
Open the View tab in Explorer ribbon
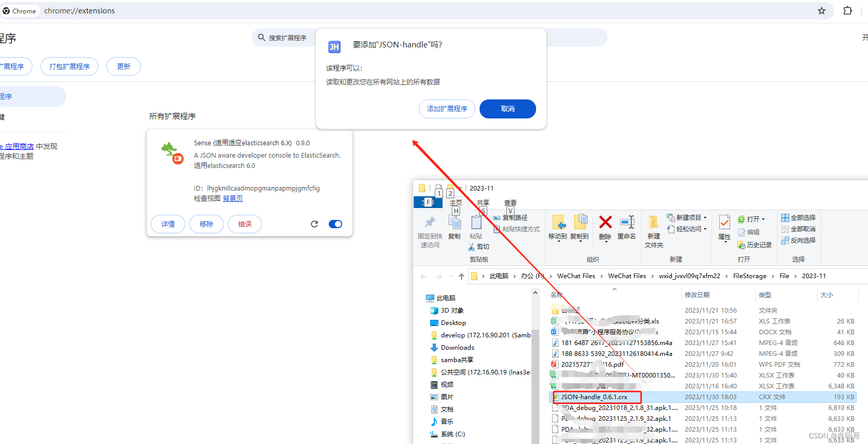coord(510,203)
